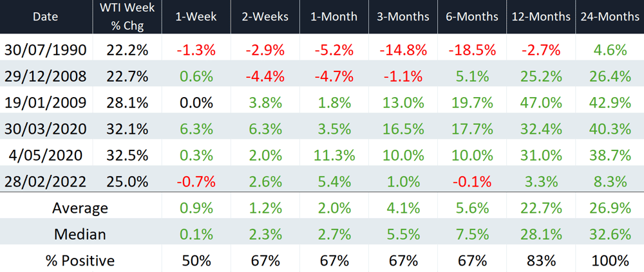644x272 pixels.
Task: Click the 28/02/2022 date cell
Action: point(46,182)
